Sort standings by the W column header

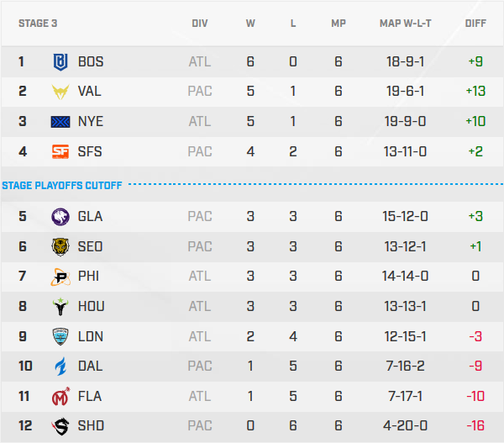click(250, 24)
